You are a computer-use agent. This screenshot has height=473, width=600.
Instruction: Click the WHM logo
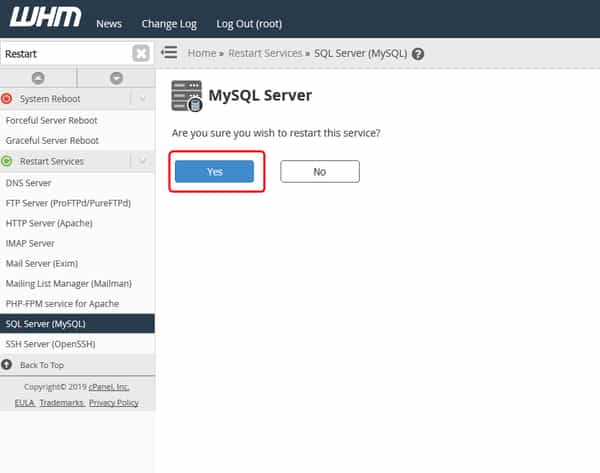click(45, 17)
